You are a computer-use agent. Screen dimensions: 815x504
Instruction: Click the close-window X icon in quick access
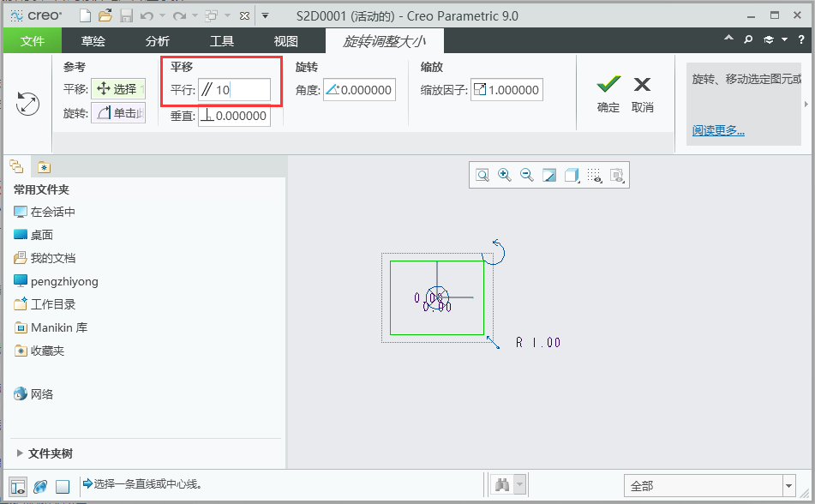point(244,16)
